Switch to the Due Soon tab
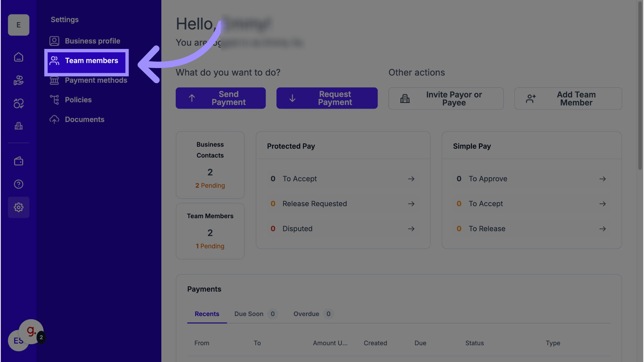This screenshot has width=644, height=362. [249, 314]
